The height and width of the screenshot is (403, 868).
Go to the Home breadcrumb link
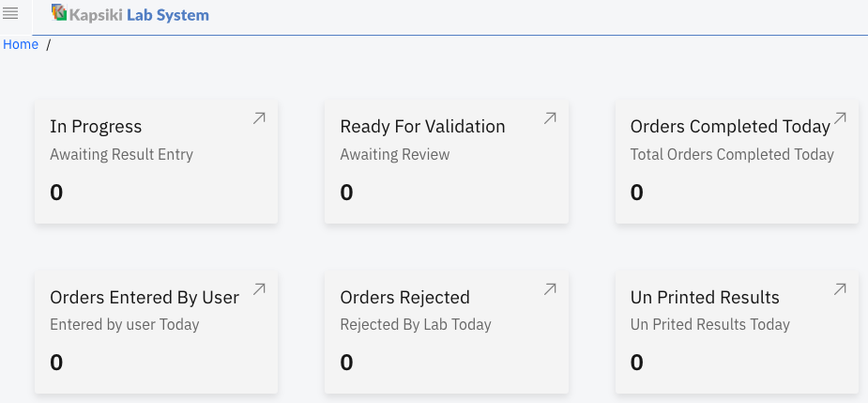21,44
